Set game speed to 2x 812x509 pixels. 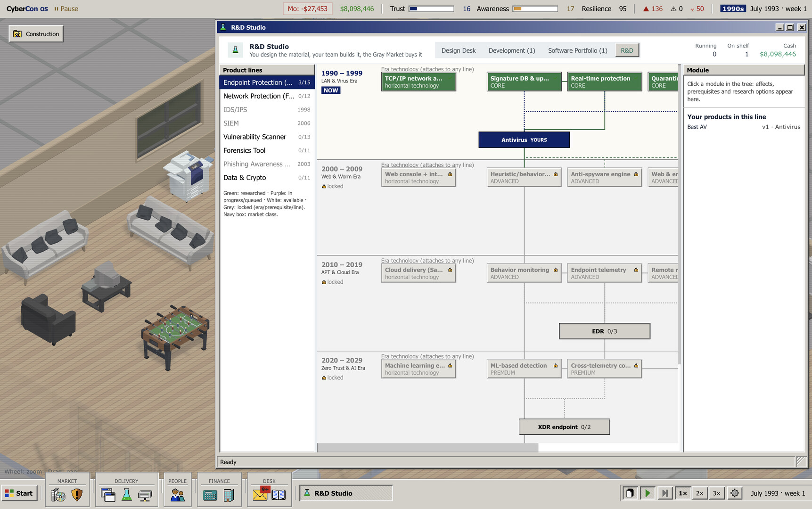coord(700,493)
